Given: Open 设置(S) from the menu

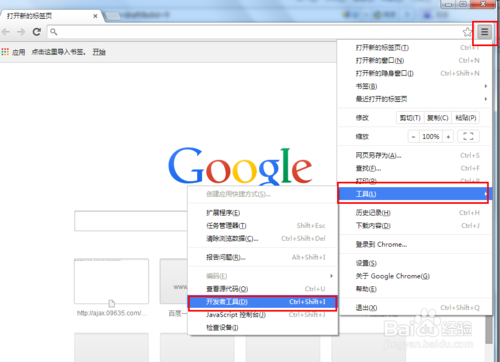Looking at the screenshot, I should (x=415, y=263).
